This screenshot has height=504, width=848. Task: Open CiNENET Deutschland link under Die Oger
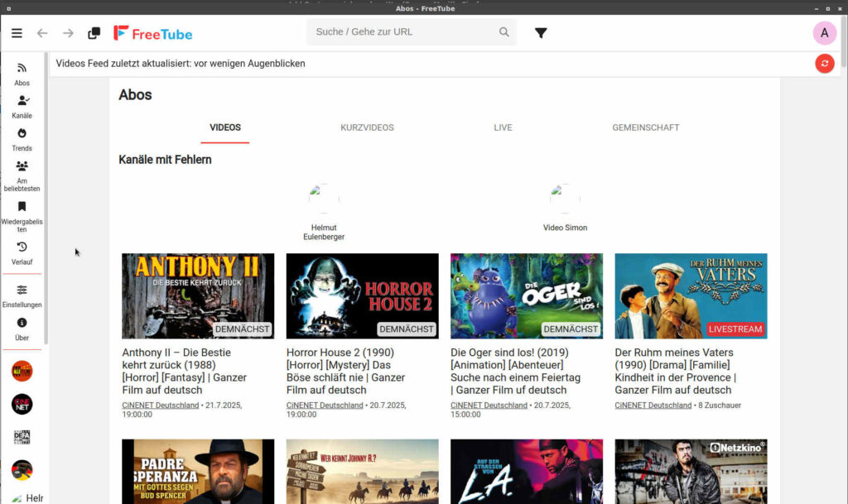489,406
